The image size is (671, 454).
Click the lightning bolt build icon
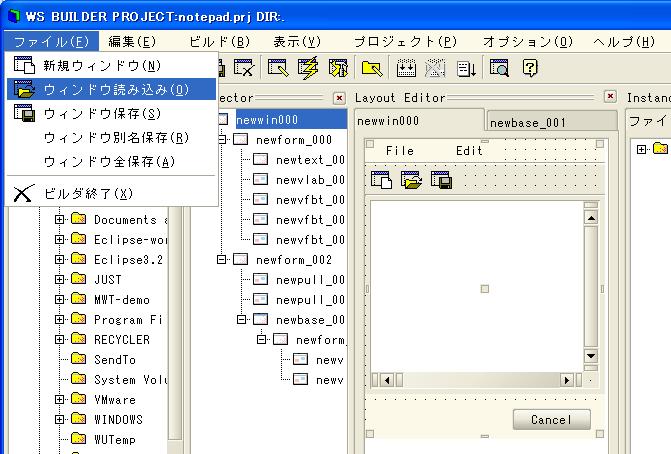pos(308,68)
